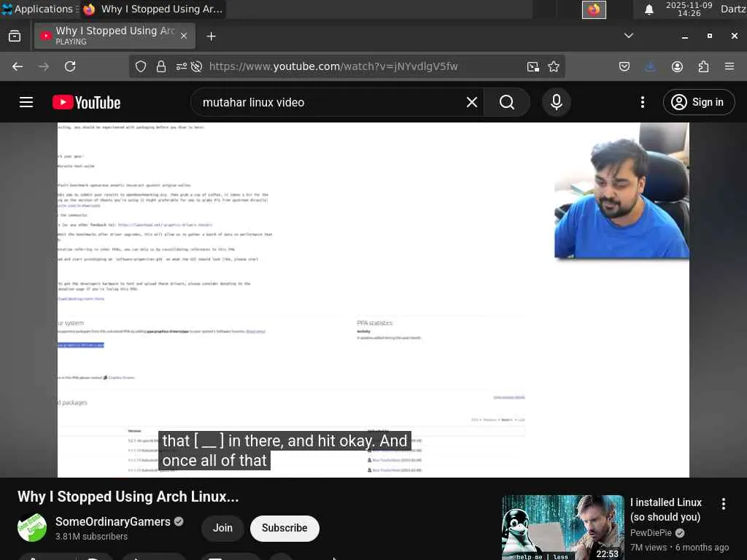The width and height of the screenshot is (747, 560).
Task: Go forward with Firefox forward arrow
Action: pyautogui.click(x=44, y=66)
